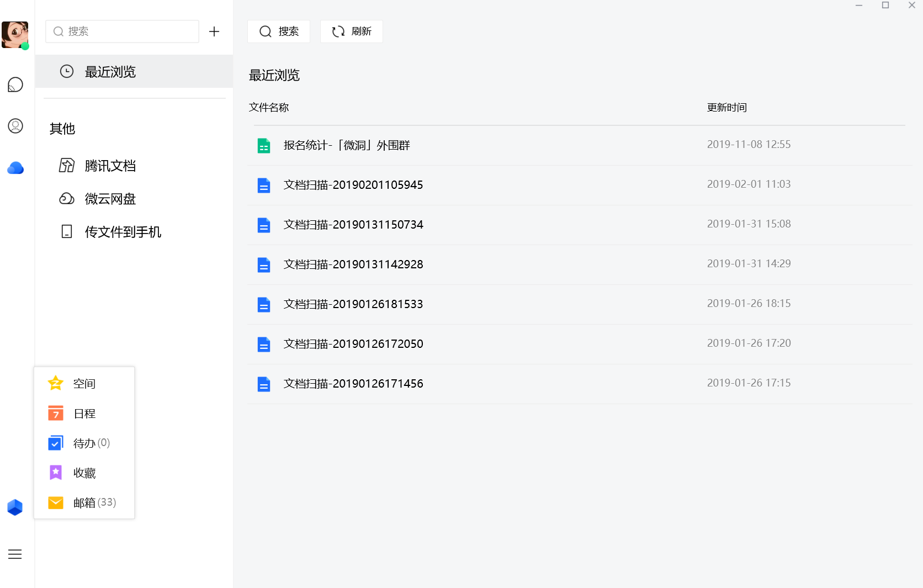This screenshot has width=923, height=588.
Task: Click the user profile avatar
Action: pos(15,35)
